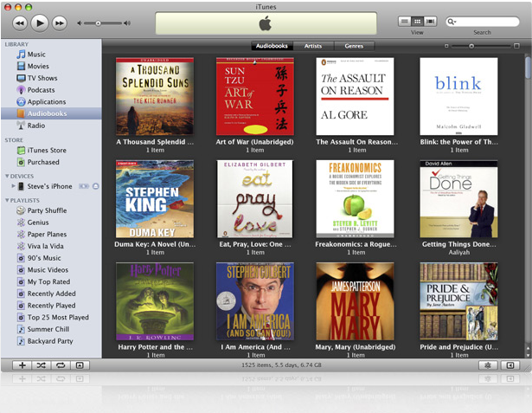Image resolution: width=532 pixels, height=413 pixels.
Task: Open Backyard Party playlist
Action: coord(51,341)
